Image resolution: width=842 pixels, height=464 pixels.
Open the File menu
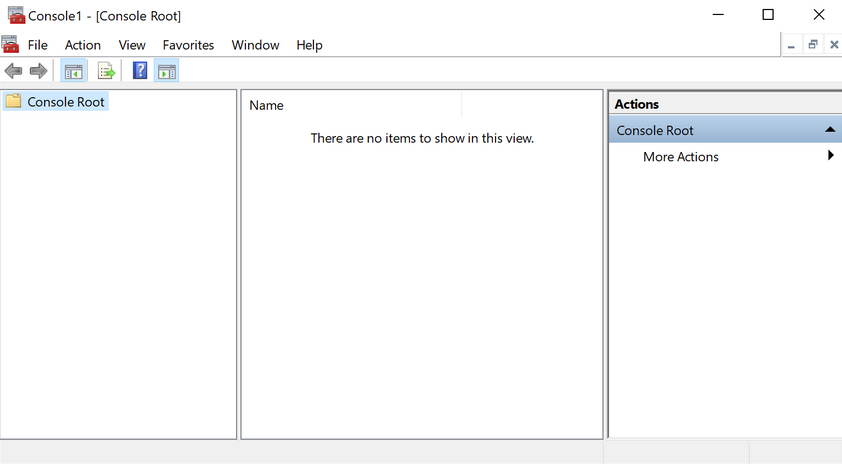point(38,45)
